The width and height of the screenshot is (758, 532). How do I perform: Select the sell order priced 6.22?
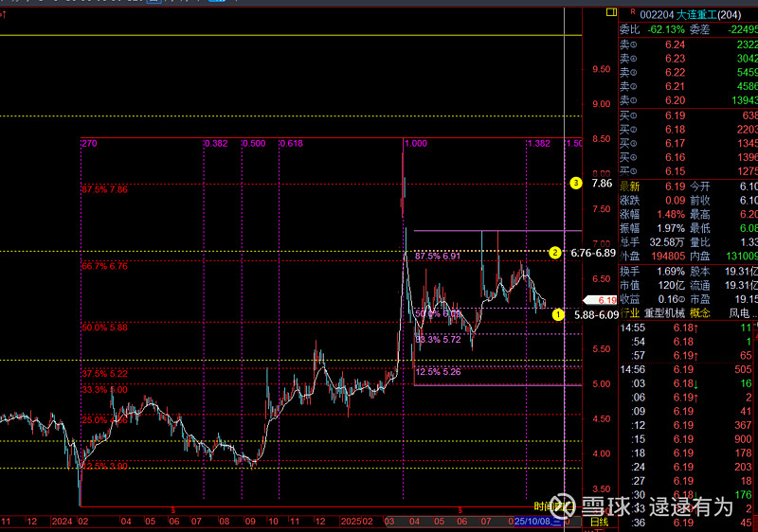click(689, 72)
